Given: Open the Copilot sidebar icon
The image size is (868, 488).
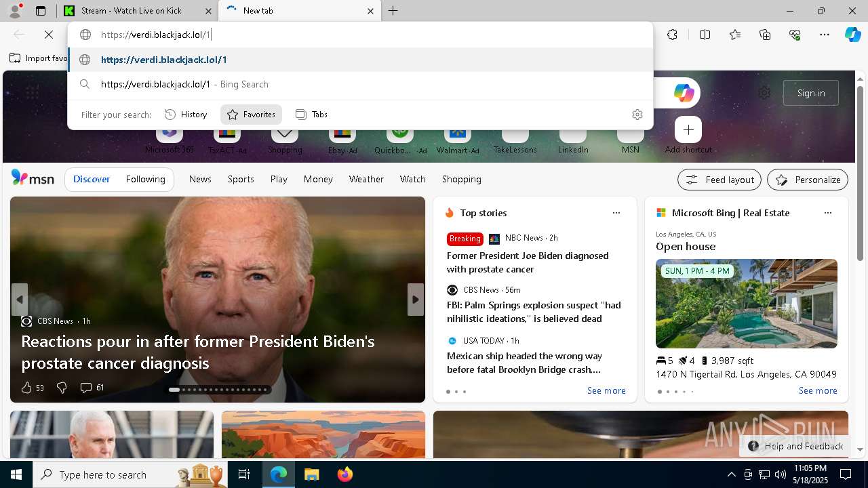Looking at the screenshot, I should (852, 35).
